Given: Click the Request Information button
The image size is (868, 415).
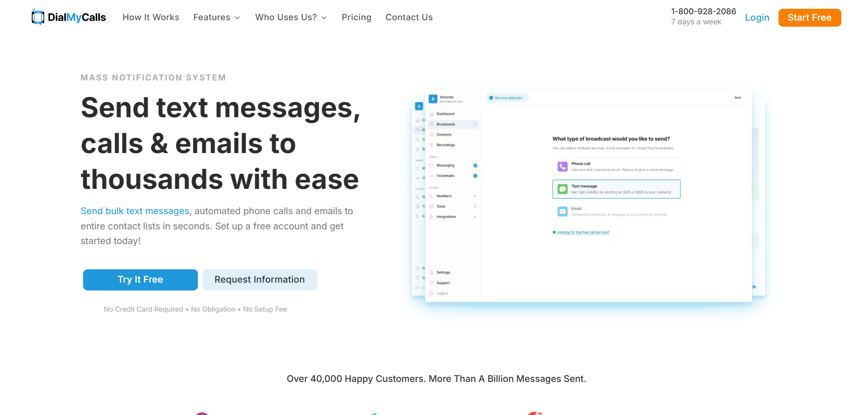Looking at the screenshot, I should (259, 279).
